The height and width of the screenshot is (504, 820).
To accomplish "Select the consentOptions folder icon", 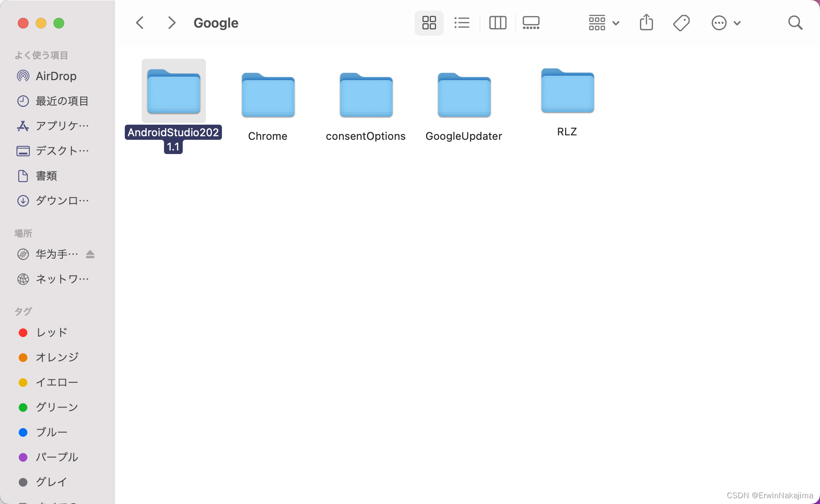I will point(366,95).
